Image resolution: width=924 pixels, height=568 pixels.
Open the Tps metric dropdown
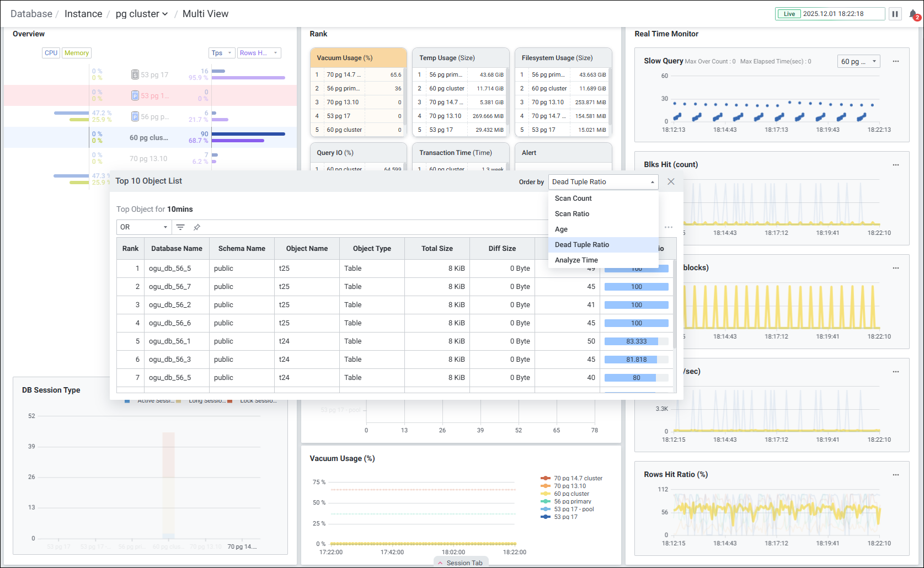[x=222, y=53]
